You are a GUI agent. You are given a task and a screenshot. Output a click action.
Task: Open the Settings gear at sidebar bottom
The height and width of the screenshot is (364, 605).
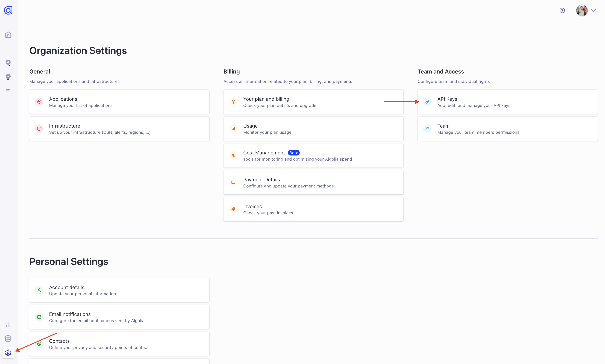[x=8, y=353]
